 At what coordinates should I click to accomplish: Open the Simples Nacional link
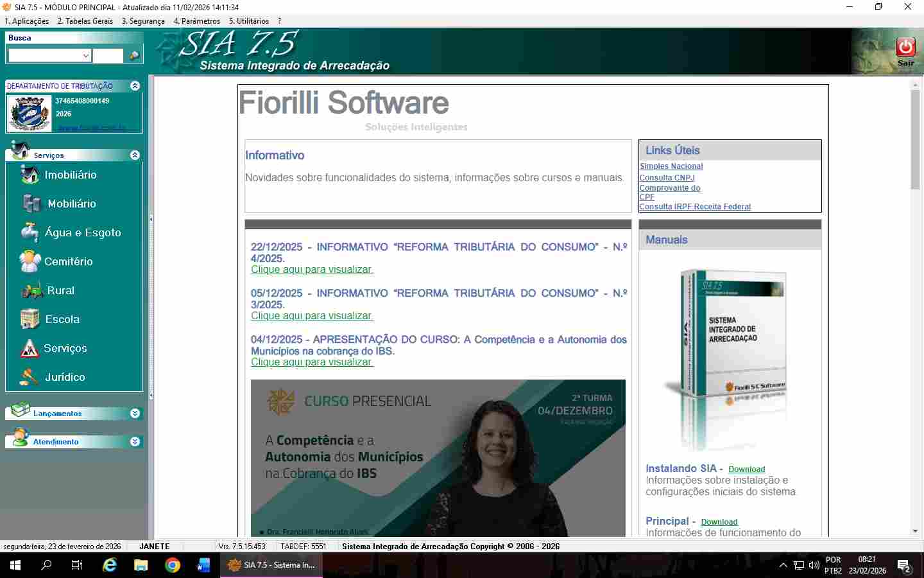click(671, 166)
